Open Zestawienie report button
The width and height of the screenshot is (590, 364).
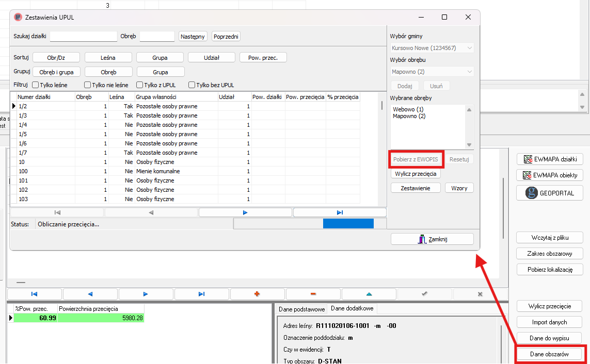(x=416, y=188)
